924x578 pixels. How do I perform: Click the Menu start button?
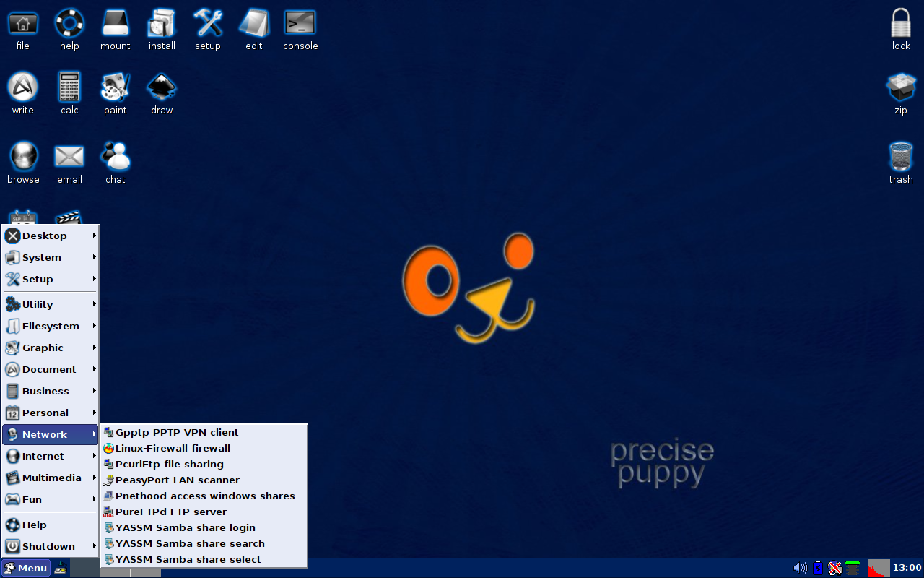point(26,568)
